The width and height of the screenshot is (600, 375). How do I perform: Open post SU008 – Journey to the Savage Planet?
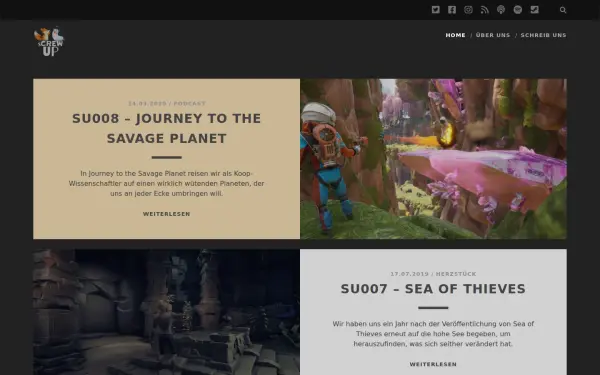click(x=166, y=128)
